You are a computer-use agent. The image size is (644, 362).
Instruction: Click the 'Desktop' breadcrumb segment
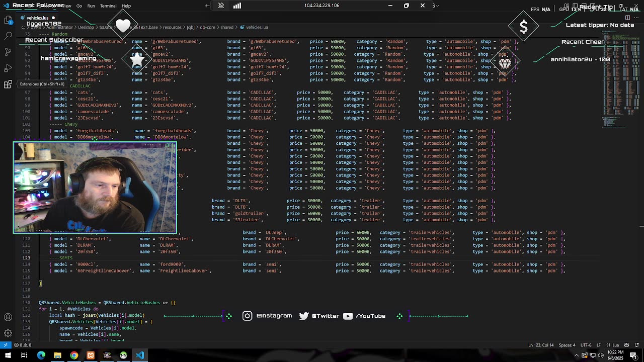[x=86, y=27]
